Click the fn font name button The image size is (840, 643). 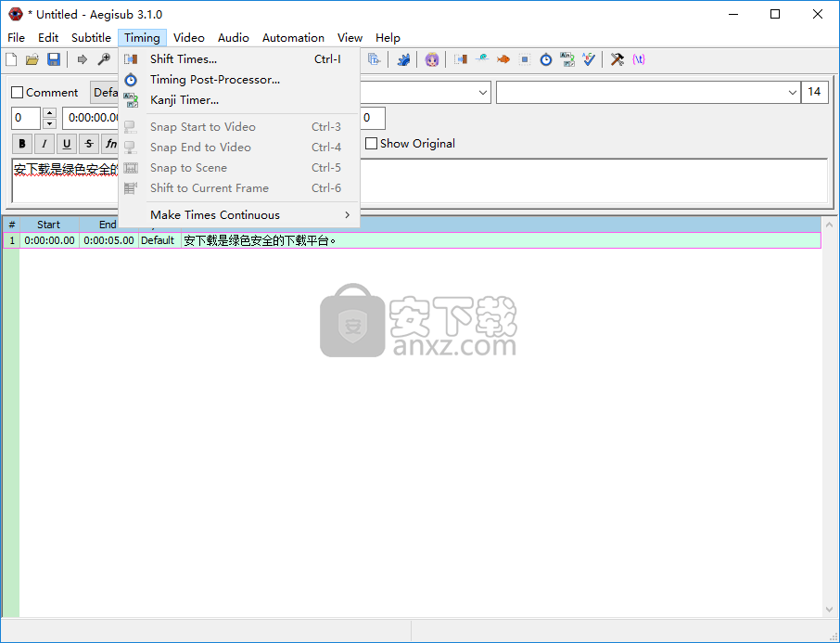pos(109,144)
